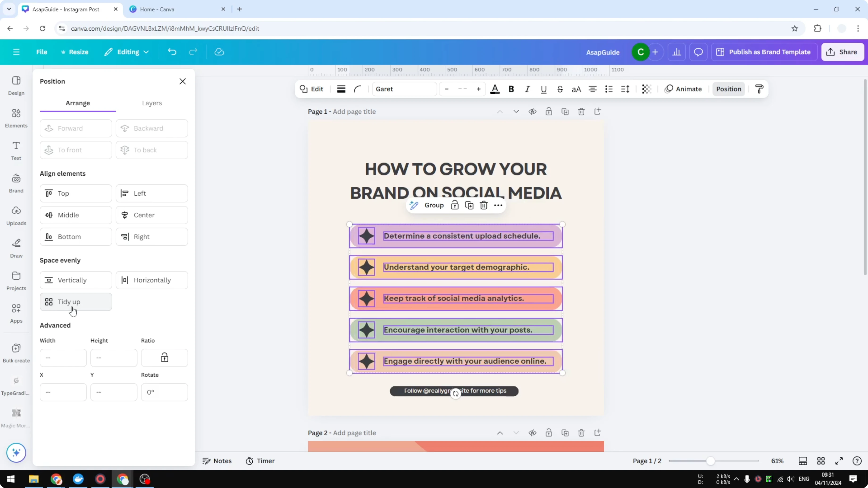Toggle bold formatting on the text
The width and height of the screenshot is (868, 488).
[x=511, y=89]
